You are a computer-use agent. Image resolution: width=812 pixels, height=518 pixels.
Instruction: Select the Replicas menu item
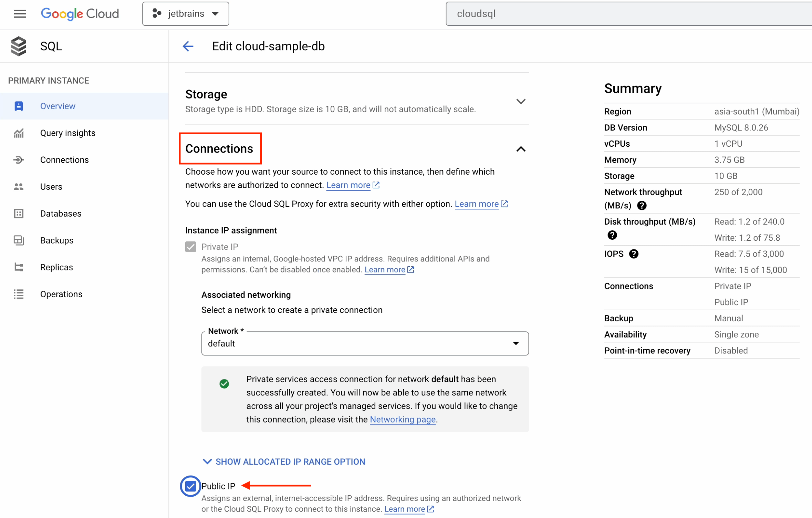(56, 267)
